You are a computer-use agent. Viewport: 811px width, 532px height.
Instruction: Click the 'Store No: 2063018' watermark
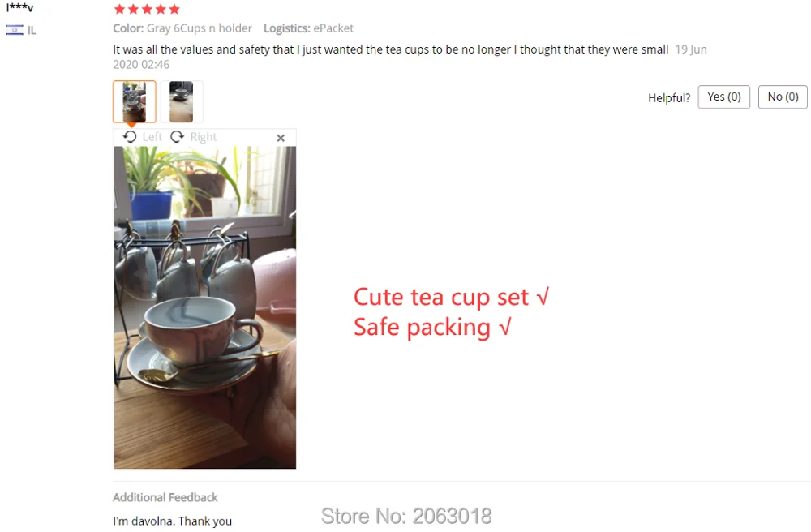(x=406, y=516)
